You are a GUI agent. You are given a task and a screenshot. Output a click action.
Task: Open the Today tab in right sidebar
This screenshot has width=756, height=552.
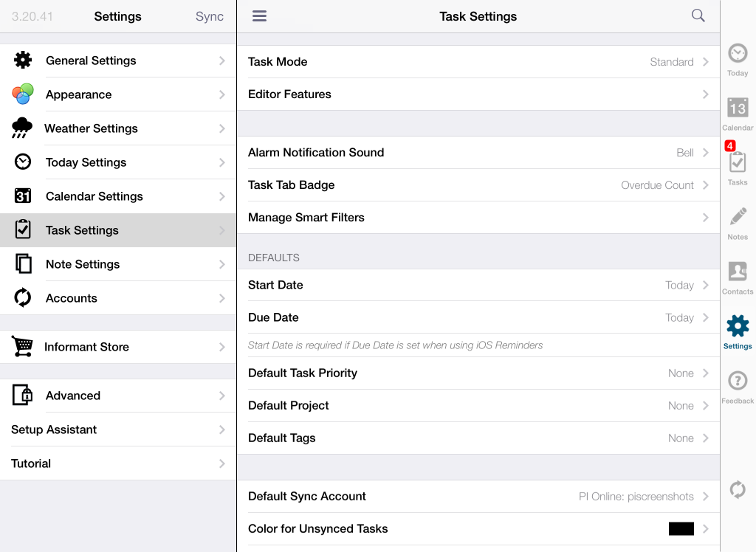[x=737, y=59]
